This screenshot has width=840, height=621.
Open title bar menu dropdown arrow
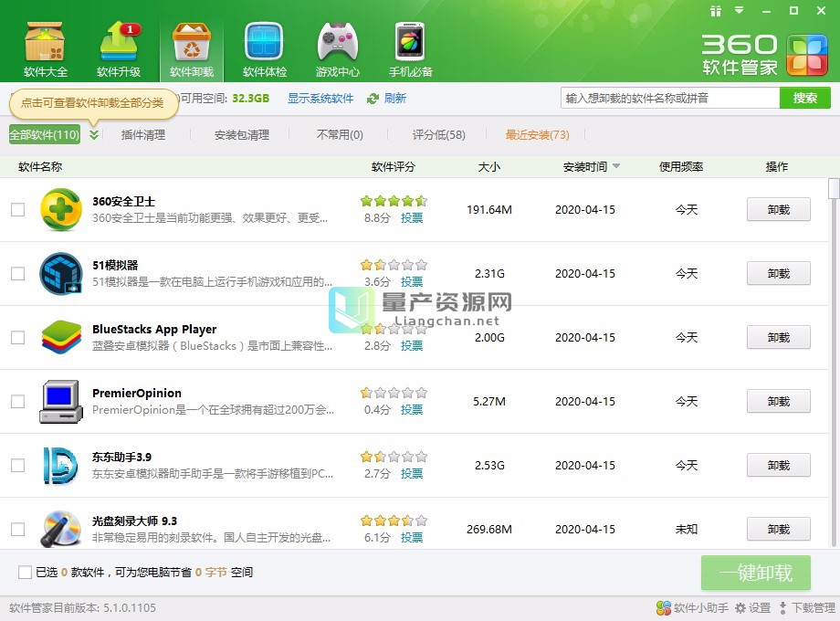click(x=740, y=10)
